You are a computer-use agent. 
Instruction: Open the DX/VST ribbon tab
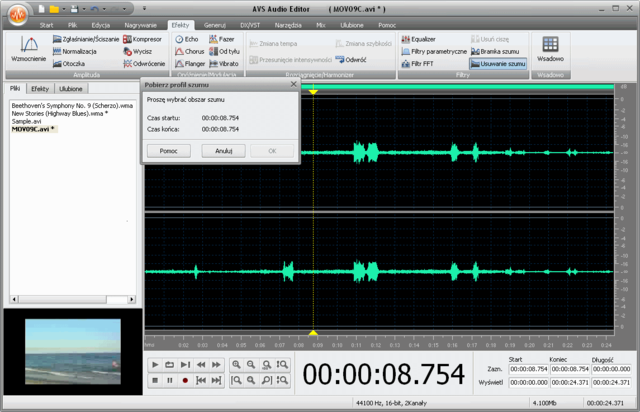coord(250,25)
